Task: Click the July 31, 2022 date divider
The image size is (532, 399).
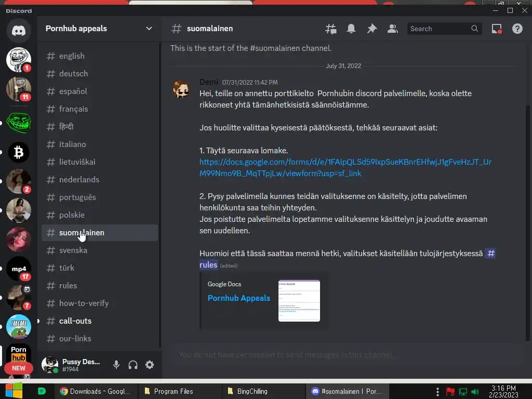Action: [x=343, y=66]
